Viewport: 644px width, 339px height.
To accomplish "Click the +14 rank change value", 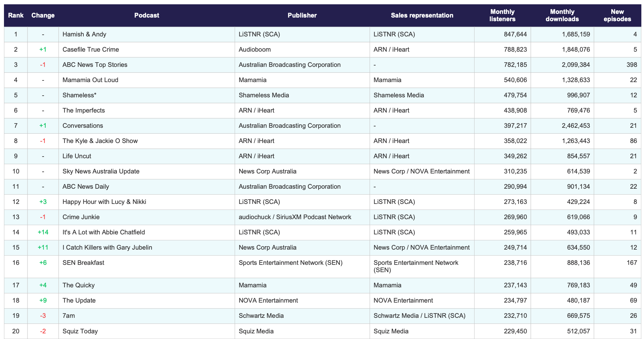I will [x=43, y=232].
